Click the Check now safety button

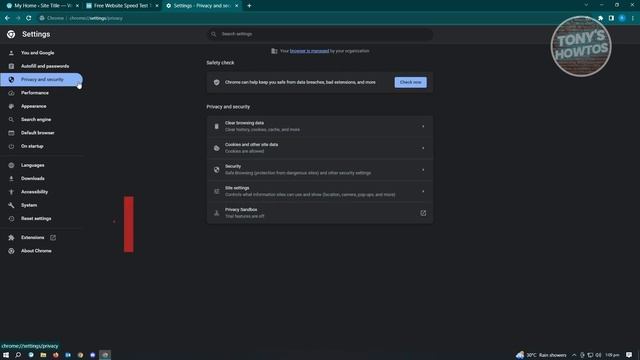410,82
